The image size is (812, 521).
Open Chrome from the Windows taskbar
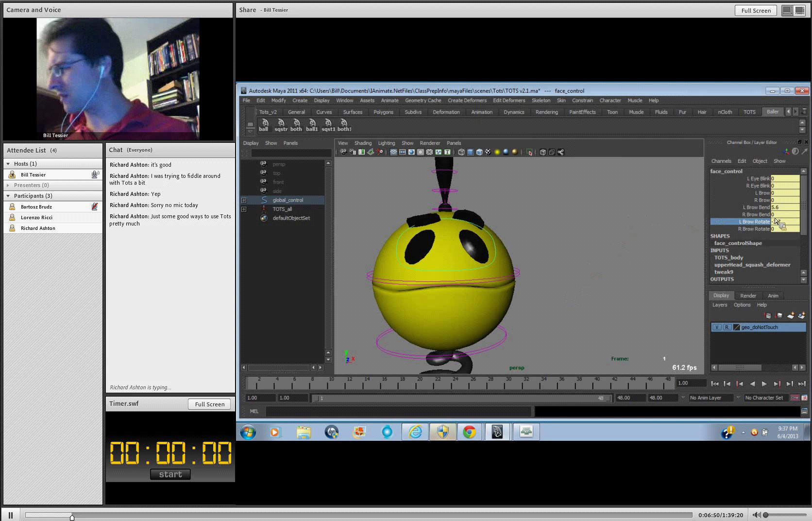click(x=469, y=432)
